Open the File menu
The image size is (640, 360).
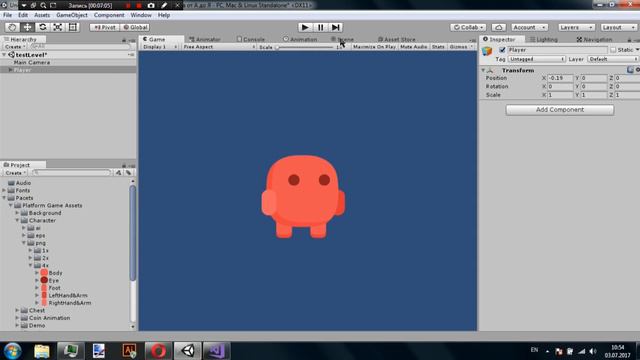tap(7, 15)
